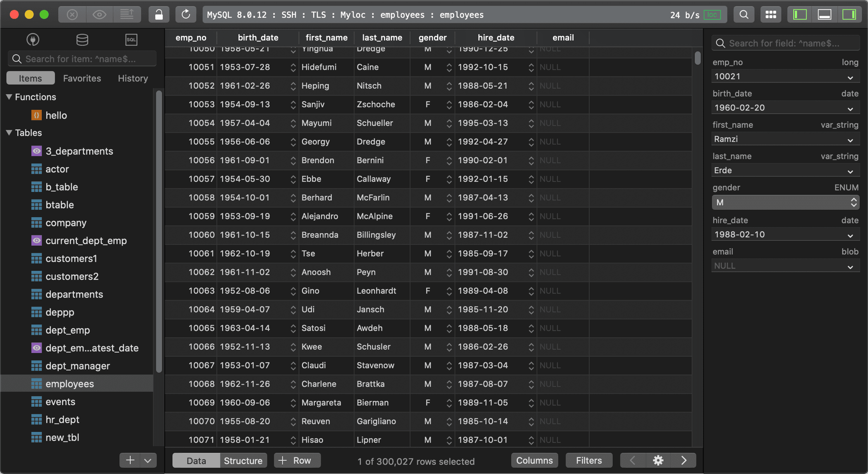Click the eye preview icon in the toolbar
This screenshot has width=868, height=474.
(x=99, y=14)
